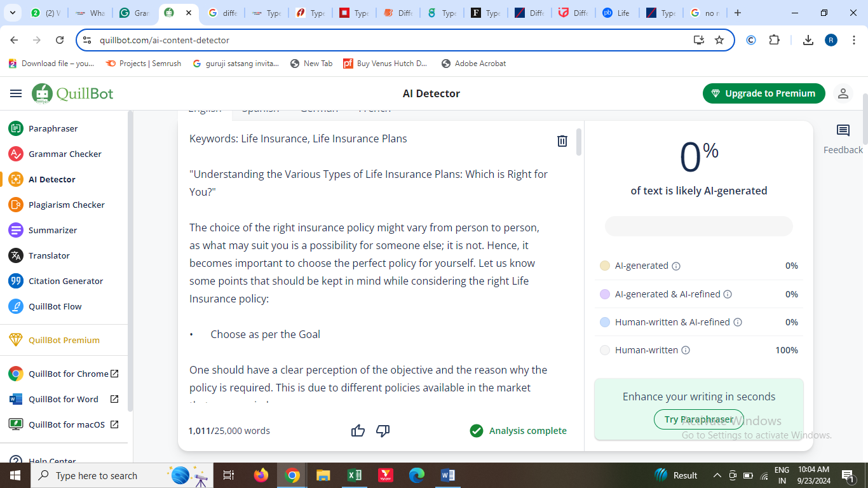Open New Tab bookmark
The image size is (868, 488).
click(x=311, y=64)
